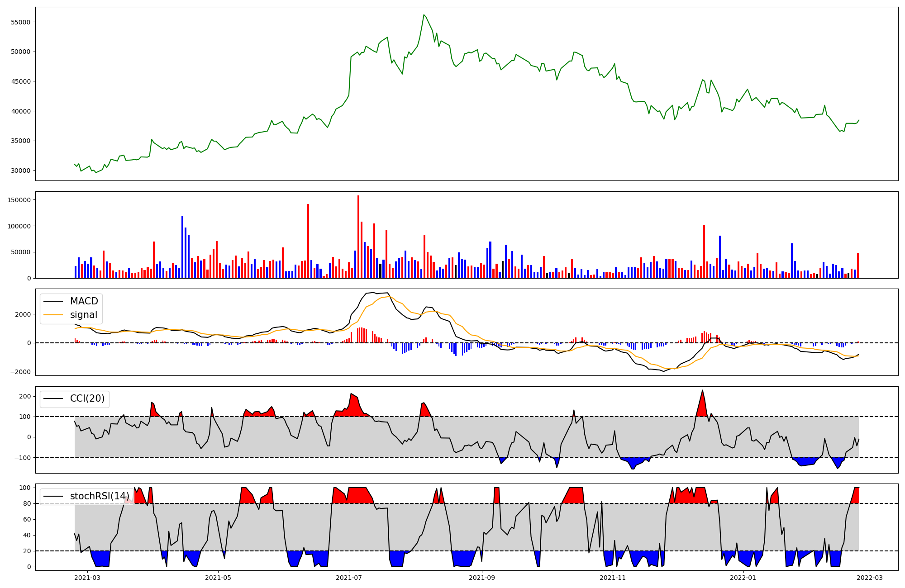This screenshot has width=905, height=588.
Task: Click the black MACD line legend swatch
Action: (53, 302)
